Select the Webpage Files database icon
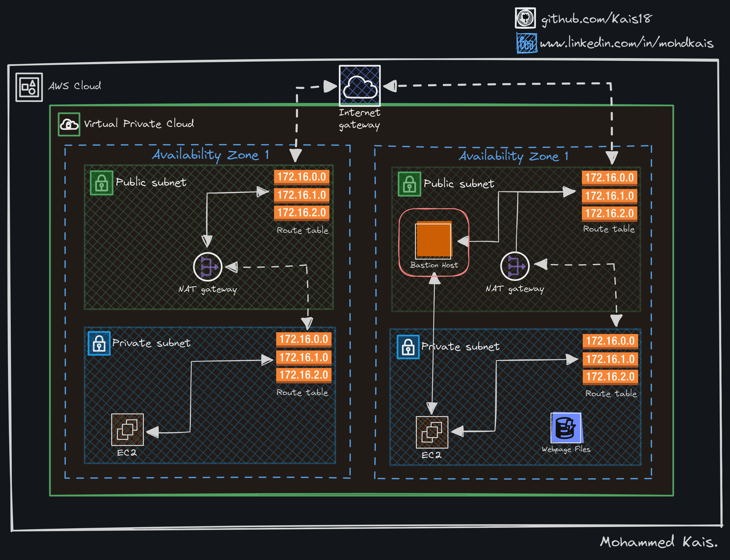Screen dimensions: 730x560 point(566,428)
